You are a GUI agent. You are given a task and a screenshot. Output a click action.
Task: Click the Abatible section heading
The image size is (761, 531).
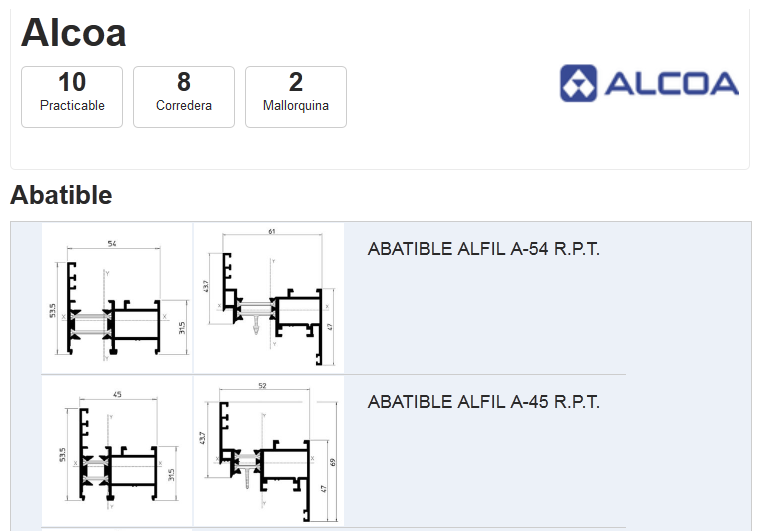tap(61, 195)
